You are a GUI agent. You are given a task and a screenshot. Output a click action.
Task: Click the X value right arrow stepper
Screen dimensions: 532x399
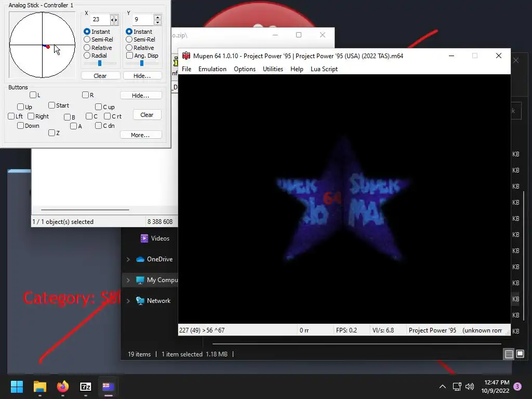coord(116,20)
